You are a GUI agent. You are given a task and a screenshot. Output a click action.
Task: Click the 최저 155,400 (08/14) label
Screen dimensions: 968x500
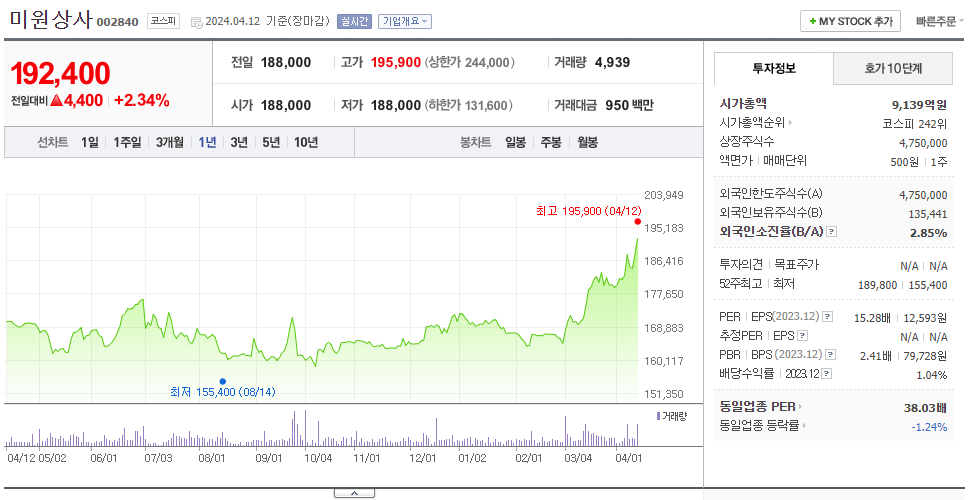(223, 392)
